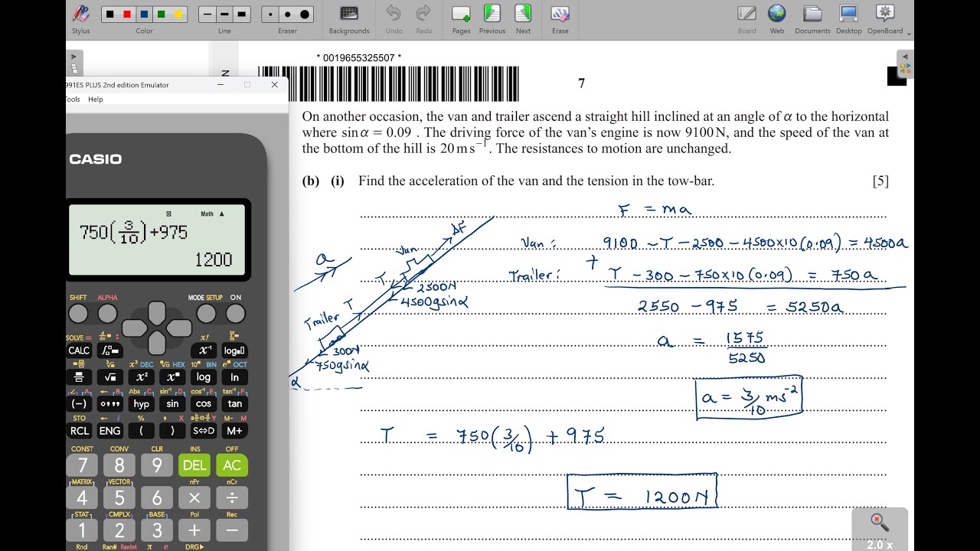Pick the yellow pen color
The width and height of the screenshot is (980, 551).
(178, 15)
